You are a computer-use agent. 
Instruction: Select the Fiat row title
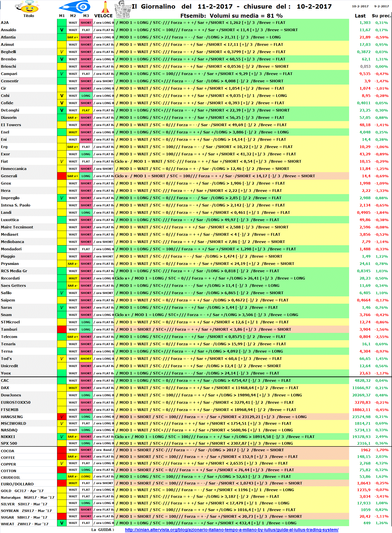click(x=4, y=161)
